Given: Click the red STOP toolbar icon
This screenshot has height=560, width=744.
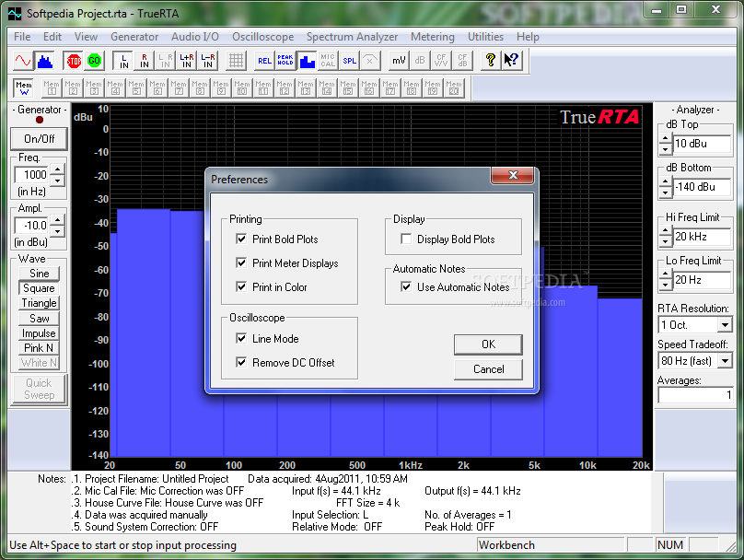Looking at the screenshot, I should 74,60.
